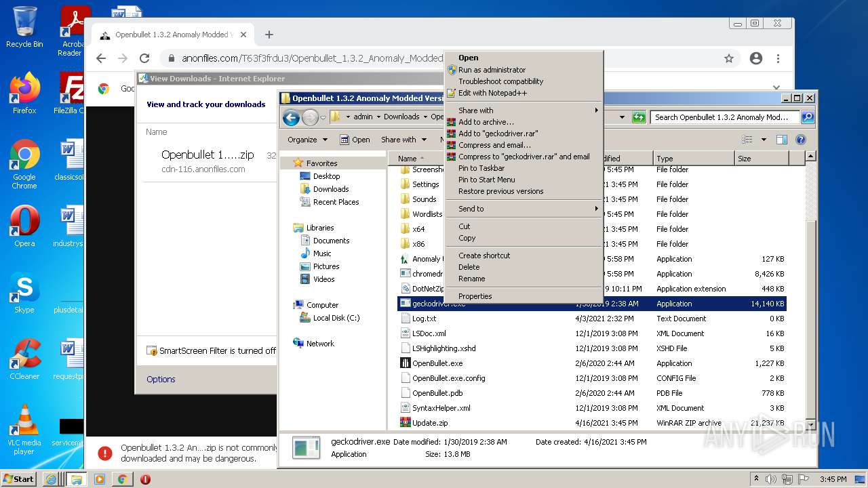Launch Opera from the desktop

24,226
